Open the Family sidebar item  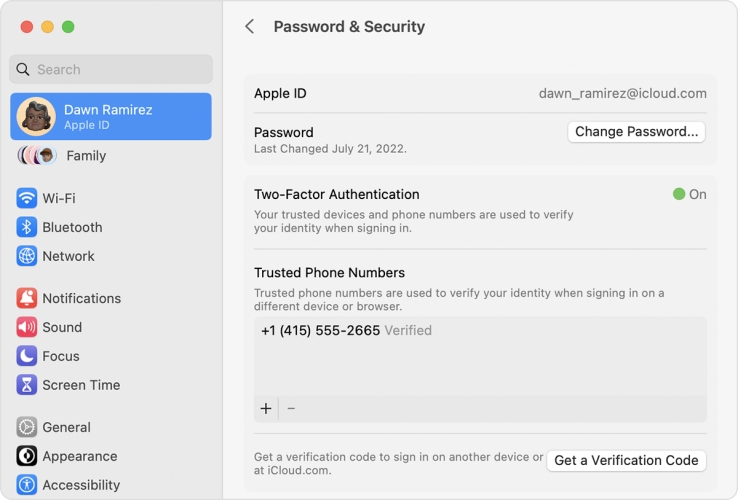click(85, 156)
